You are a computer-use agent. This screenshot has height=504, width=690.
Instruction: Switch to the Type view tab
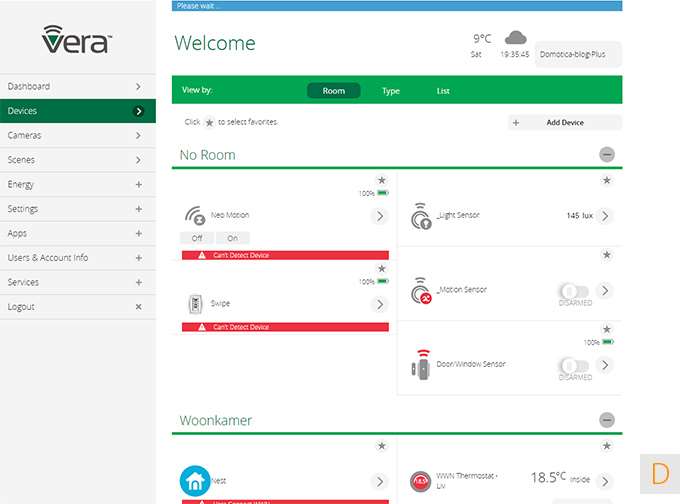(390, 91)
